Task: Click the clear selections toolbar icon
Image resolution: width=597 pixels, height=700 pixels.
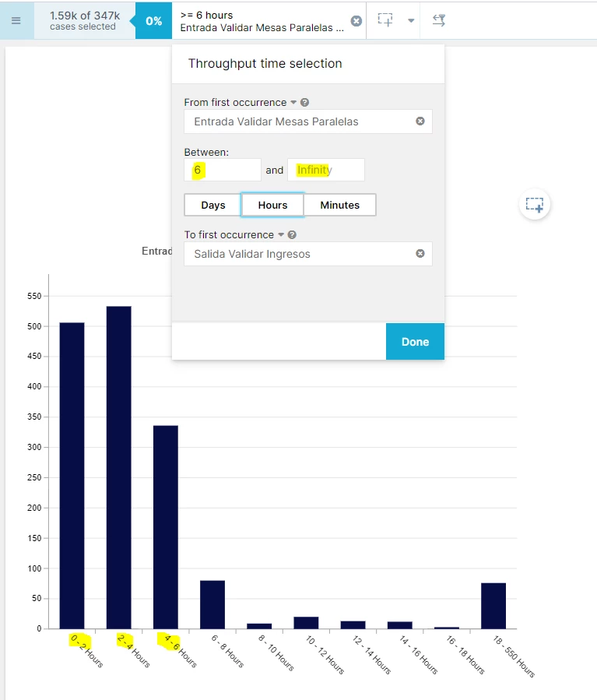Action: tap(439, 21)
